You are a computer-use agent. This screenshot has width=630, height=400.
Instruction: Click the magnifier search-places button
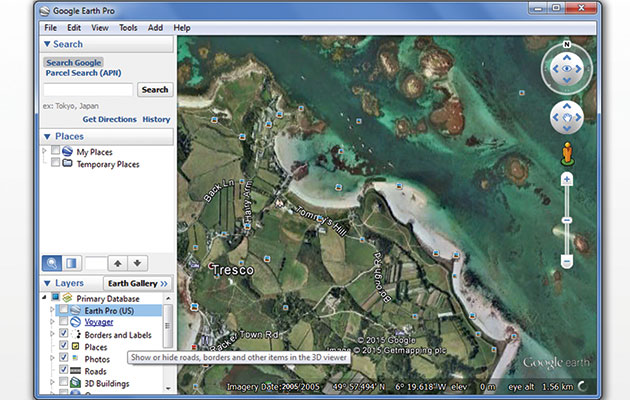point(52,263)
